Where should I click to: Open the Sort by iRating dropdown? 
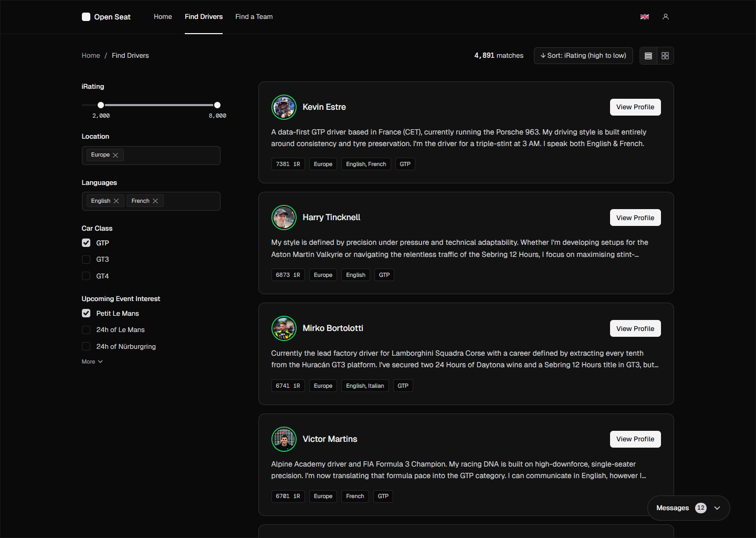[x=583, y=56]
